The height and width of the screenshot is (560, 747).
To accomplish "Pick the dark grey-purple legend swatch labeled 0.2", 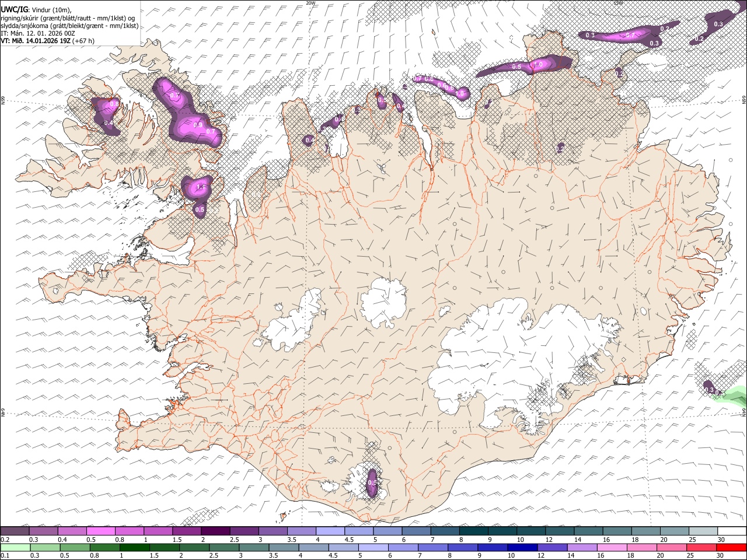I will tap(15, 531).
